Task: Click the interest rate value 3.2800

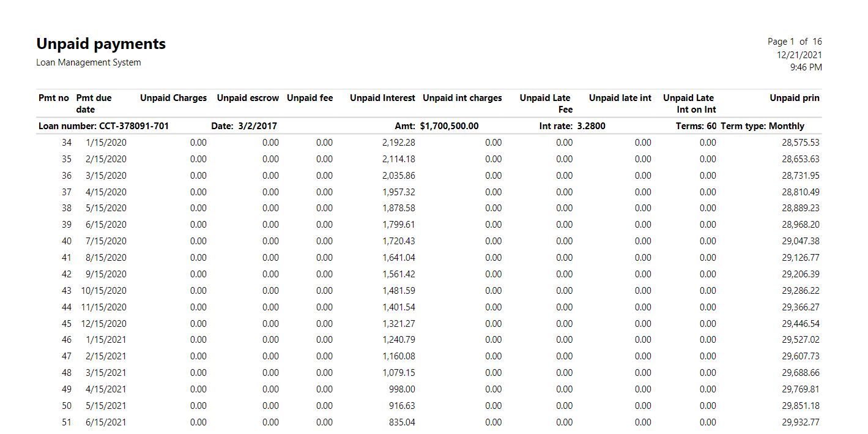Action: pyautogui.click(x=591, y=126)
